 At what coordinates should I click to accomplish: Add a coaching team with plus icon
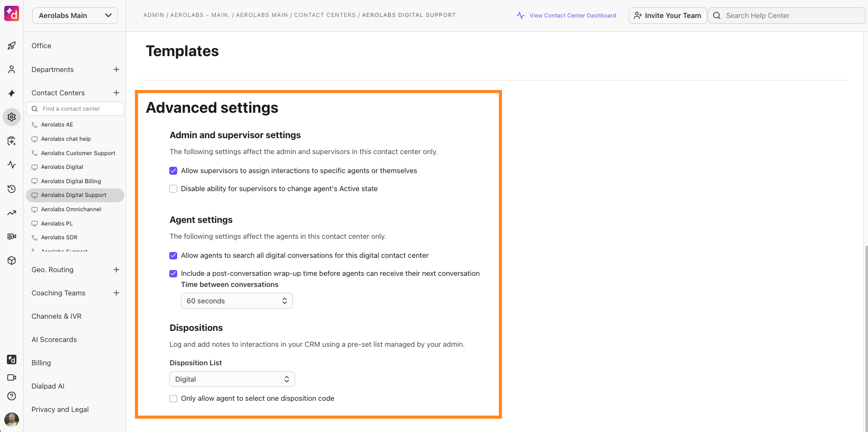click(116, 293)
